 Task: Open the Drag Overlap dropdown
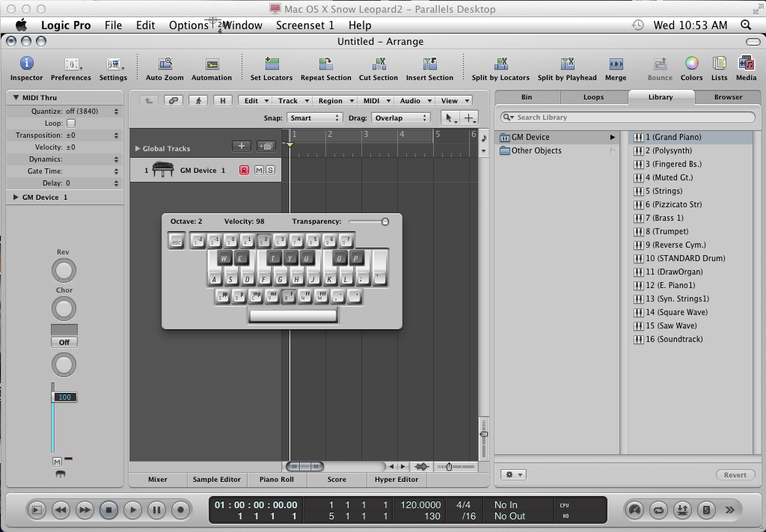click(400, 117)
